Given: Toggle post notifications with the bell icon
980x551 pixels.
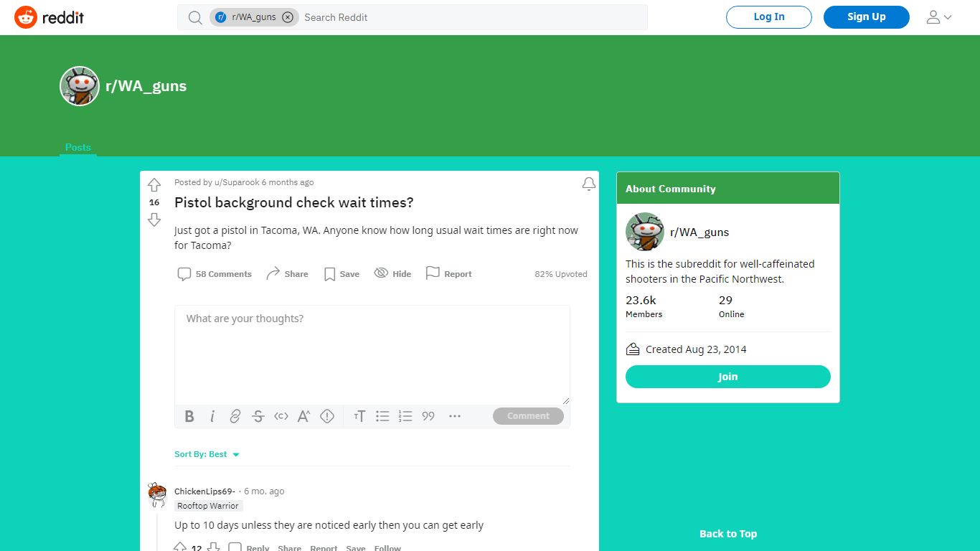Looking at the screenshot, I should pos(589,184).
